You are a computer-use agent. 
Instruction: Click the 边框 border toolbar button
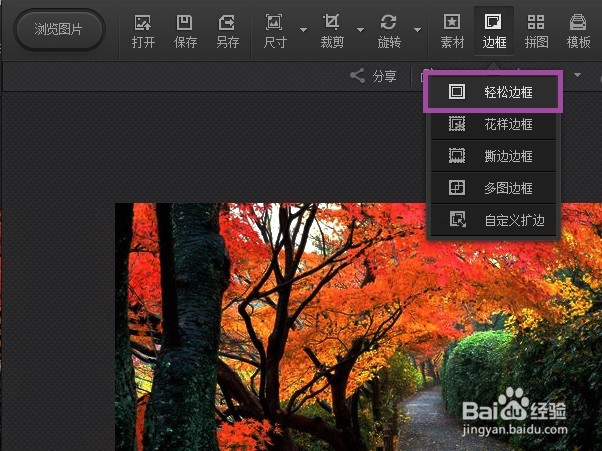(x=494, y=31)
